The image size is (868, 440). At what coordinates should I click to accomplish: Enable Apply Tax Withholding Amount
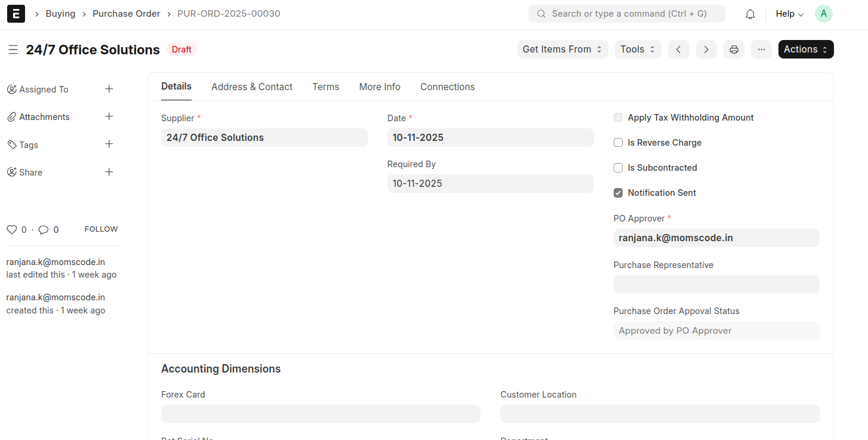[618, 117]
